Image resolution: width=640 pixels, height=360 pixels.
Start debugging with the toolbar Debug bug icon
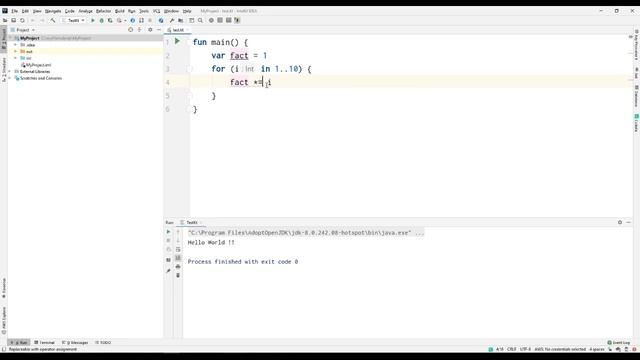point(101,20)
